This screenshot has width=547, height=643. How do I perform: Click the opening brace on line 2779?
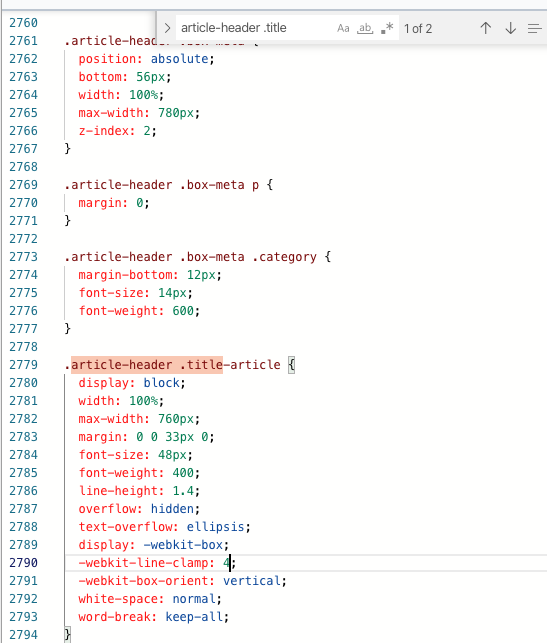pos(291,365)
